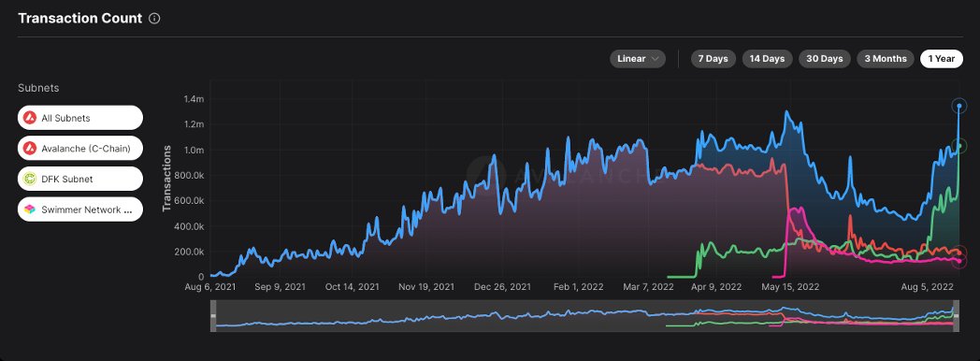Click the mini chart navigator area
Viewport: 980px width, 361px height.
[584, 316]
